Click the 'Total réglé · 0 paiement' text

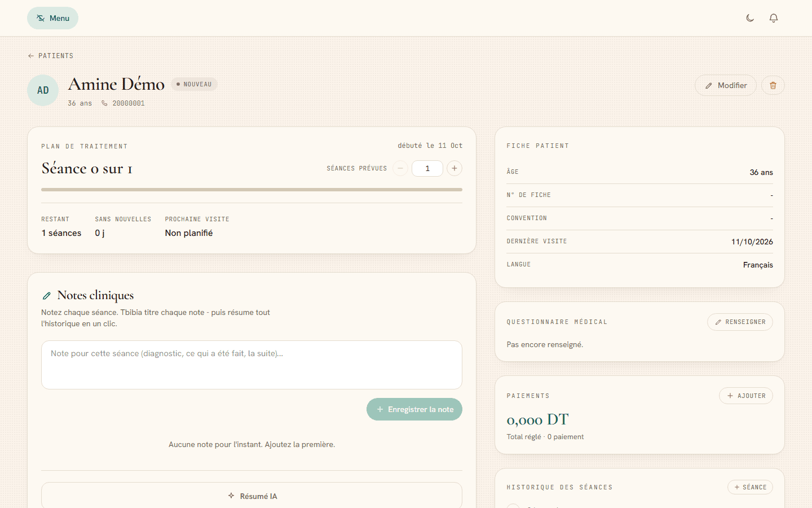545,437
